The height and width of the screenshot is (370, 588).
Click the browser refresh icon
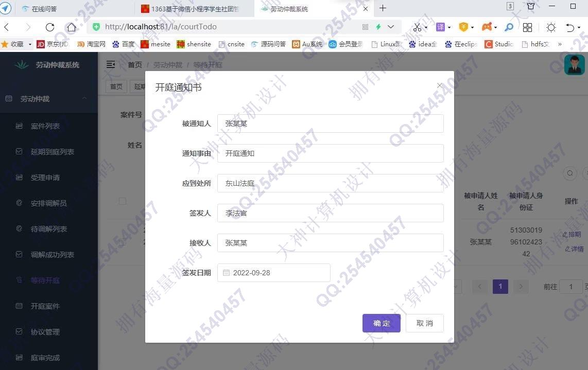pos(50,27)
